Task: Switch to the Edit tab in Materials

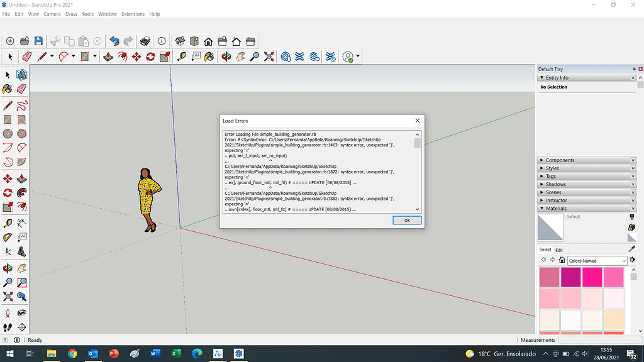Action: pyautogui.click(x=559, y=250)
